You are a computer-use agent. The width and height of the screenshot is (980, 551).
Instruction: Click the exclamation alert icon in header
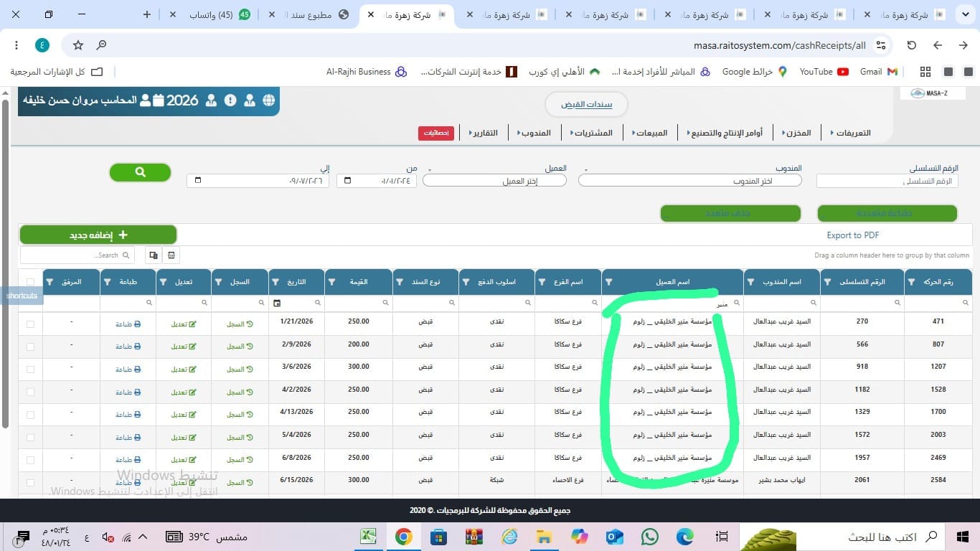230,100
